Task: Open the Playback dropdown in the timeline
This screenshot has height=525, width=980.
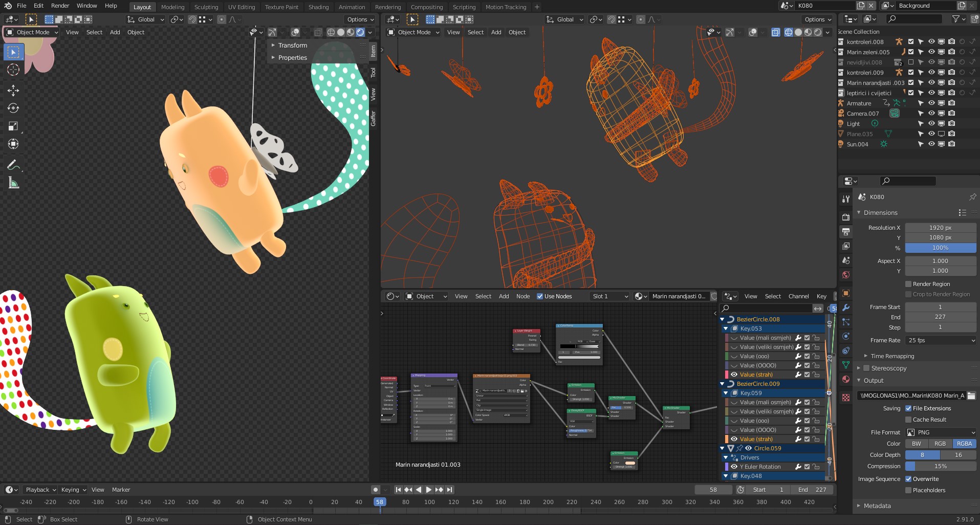Action: (x=40, y=490)
